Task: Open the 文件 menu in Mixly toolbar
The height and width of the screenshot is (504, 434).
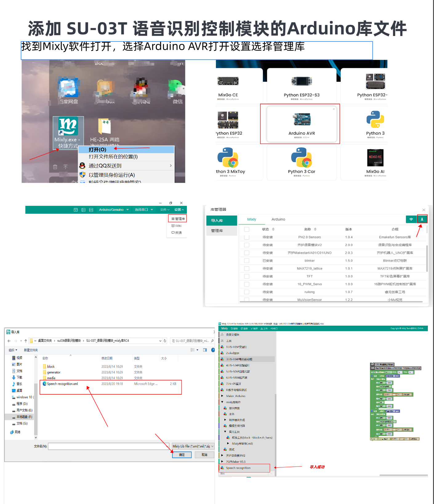Action: (x=165, y=210)
